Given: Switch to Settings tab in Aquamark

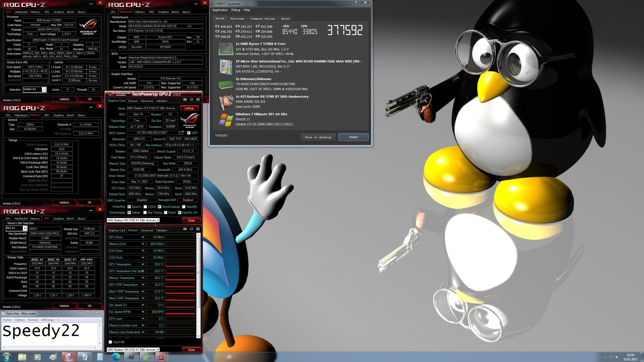Looking at the screenshot, I should point(237,19).
